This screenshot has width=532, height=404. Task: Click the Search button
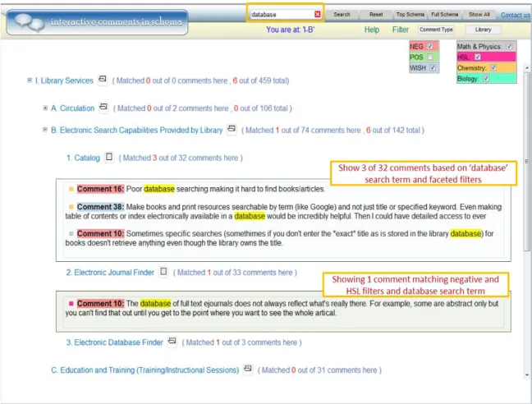pyautogui.click(x=342, y=14)
